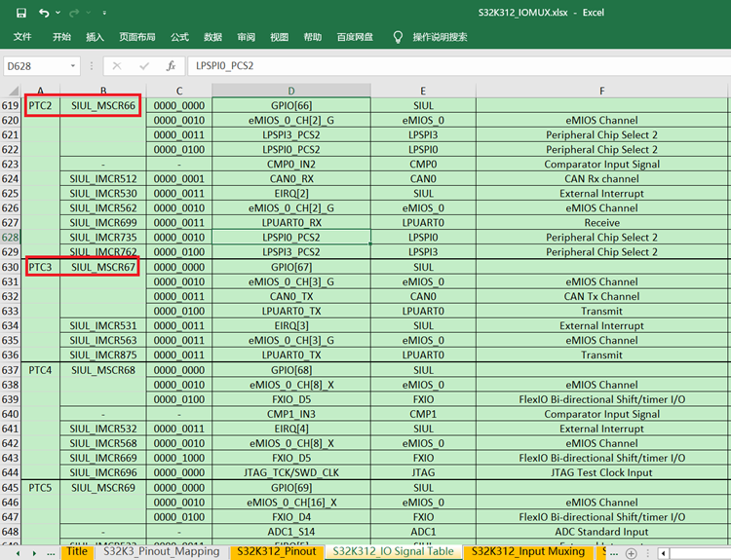
Task: Click the Redo arrow icon
Action: [74, 13]
